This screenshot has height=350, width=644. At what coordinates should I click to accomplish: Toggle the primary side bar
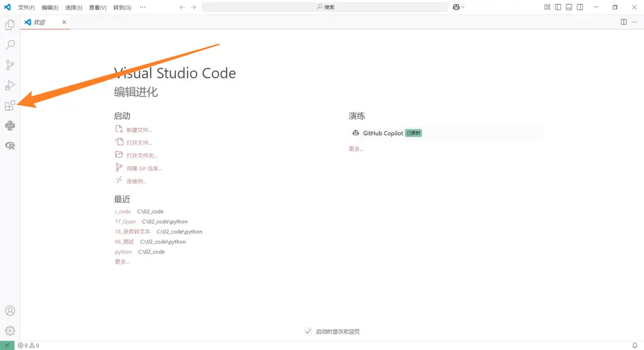point(558,7)
